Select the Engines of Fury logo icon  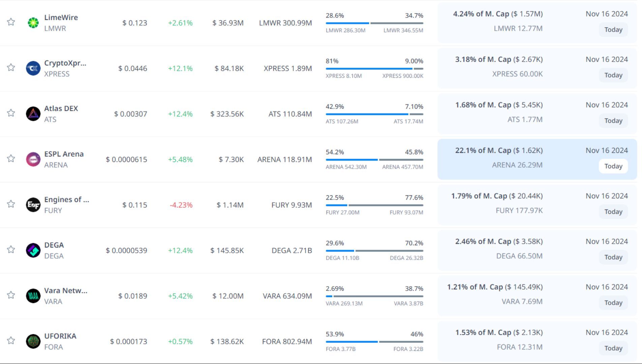pos(33,205)
